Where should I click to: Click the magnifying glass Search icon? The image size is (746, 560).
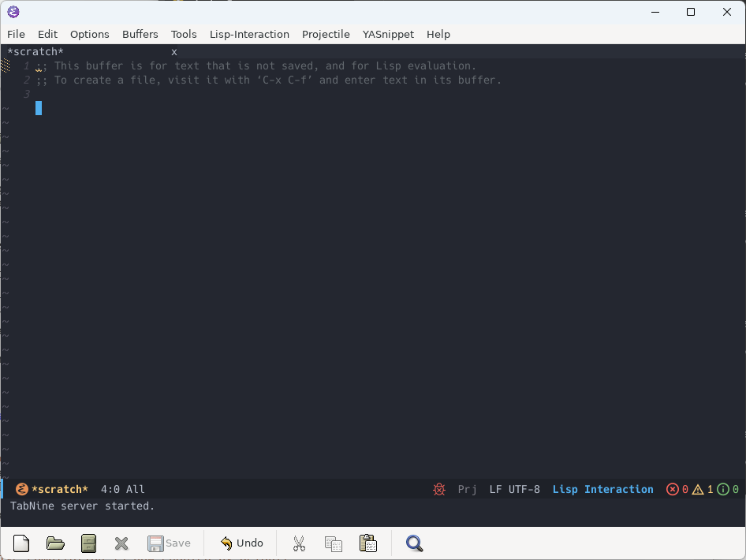[x=414, y=543]
